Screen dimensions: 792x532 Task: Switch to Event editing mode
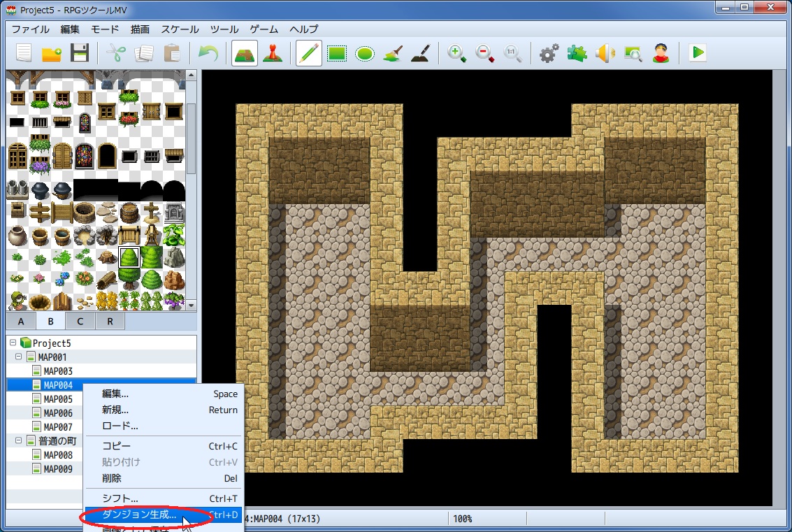tap(272, 53)
